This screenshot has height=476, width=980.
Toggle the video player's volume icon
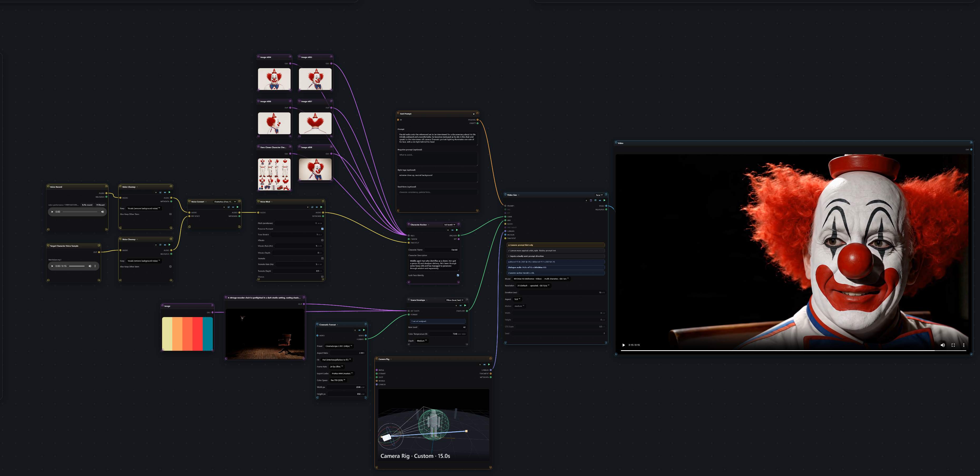[943, 345]
